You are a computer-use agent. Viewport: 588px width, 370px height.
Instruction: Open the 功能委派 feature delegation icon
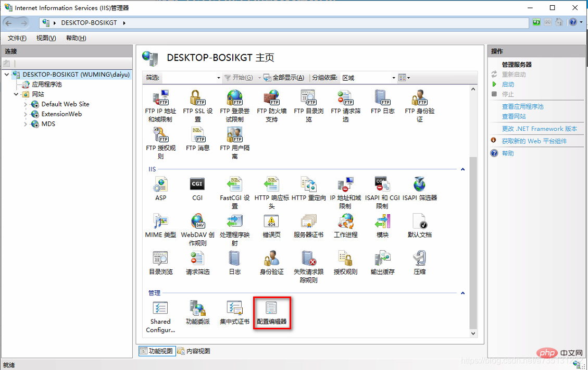coord(197,313)
